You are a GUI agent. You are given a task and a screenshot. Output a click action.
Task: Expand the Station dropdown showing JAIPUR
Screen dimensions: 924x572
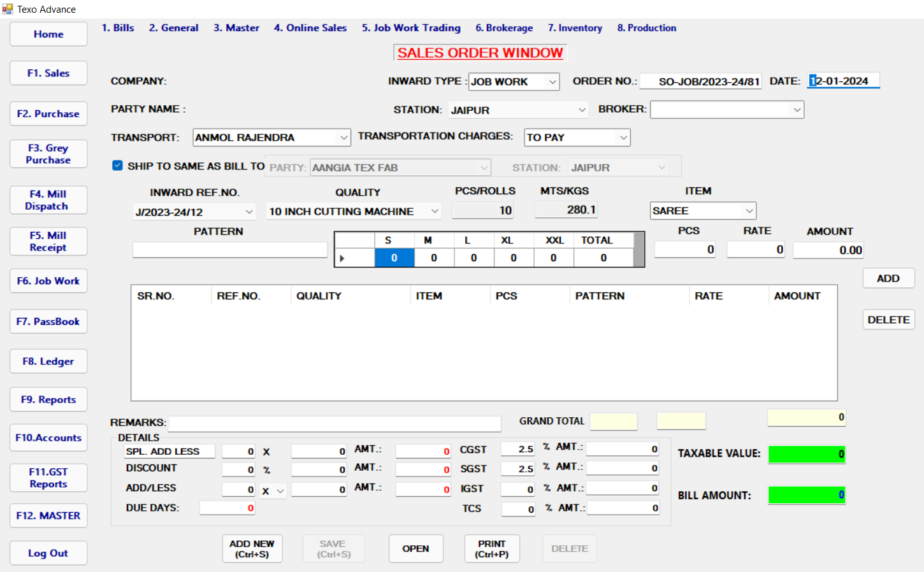click(x=582, y=110)
